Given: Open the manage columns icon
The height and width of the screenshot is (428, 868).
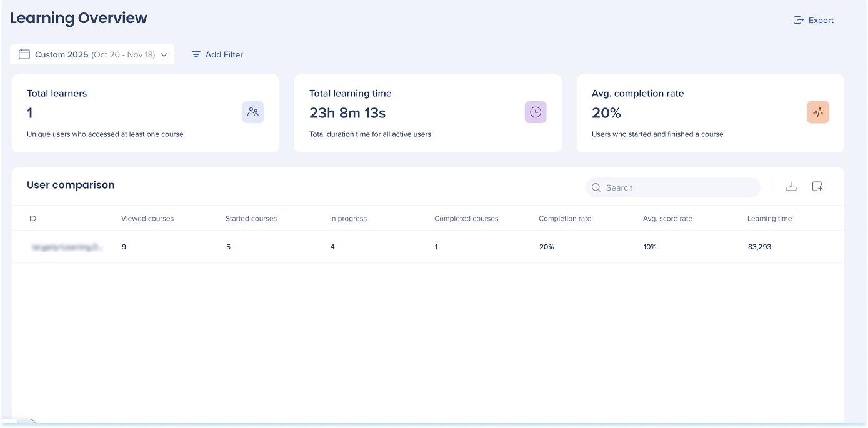Looking at the screenshot, I should coord(817,186).
